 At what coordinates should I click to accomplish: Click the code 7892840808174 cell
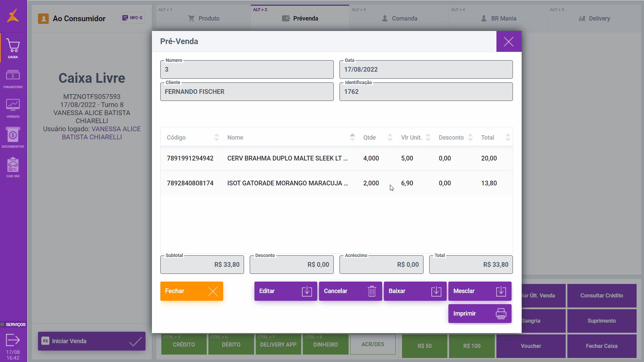[x=190, y=183]
